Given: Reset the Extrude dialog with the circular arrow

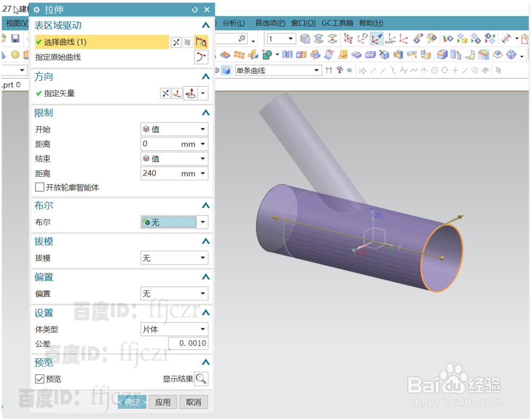Looking at the screenshot, I should [194, 10].
